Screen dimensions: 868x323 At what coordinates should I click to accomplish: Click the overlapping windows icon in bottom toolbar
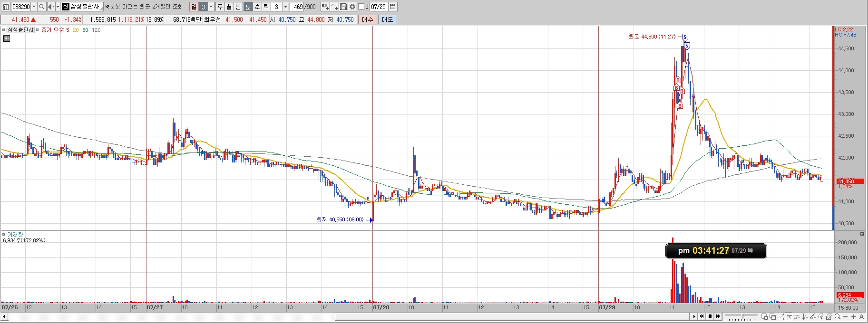point(773,316)
